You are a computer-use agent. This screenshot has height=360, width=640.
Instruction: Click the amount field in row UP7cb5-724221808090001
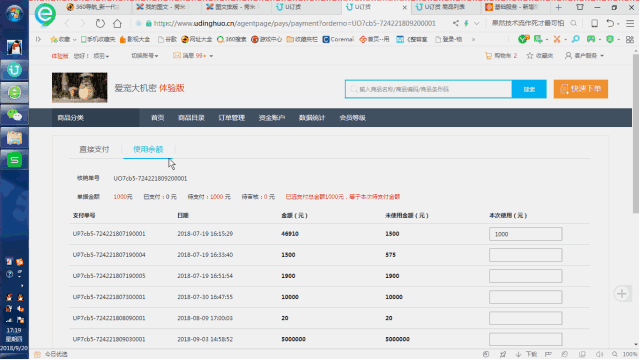pyautogui.click(x=525, y=318)
